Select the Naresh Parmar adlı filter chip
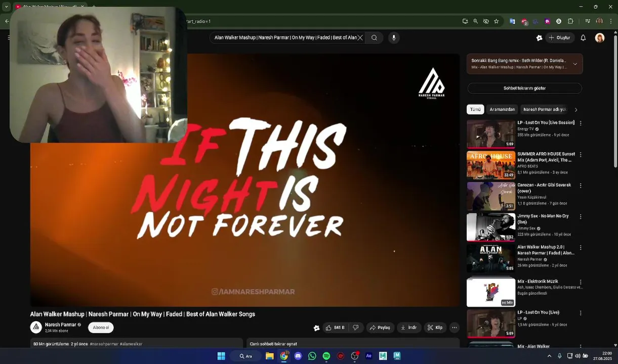The width and height of the screenshot is (618, 364). point(544,109)
